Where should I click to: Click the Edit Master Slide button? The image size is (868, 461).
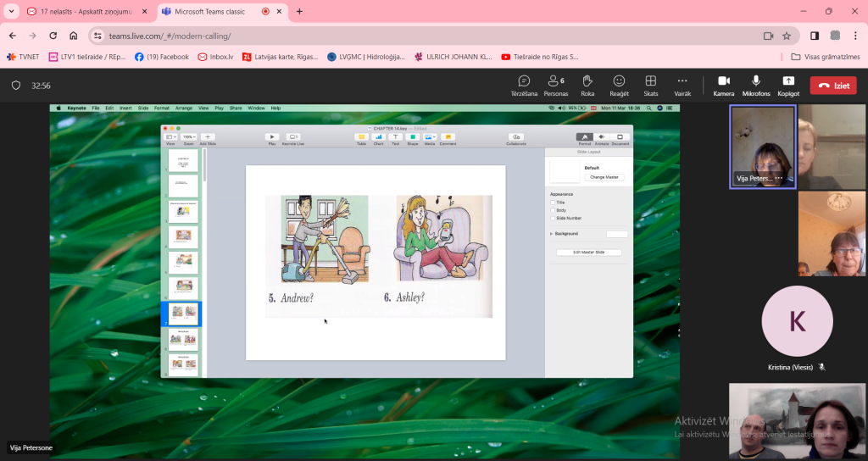[588, 253]
